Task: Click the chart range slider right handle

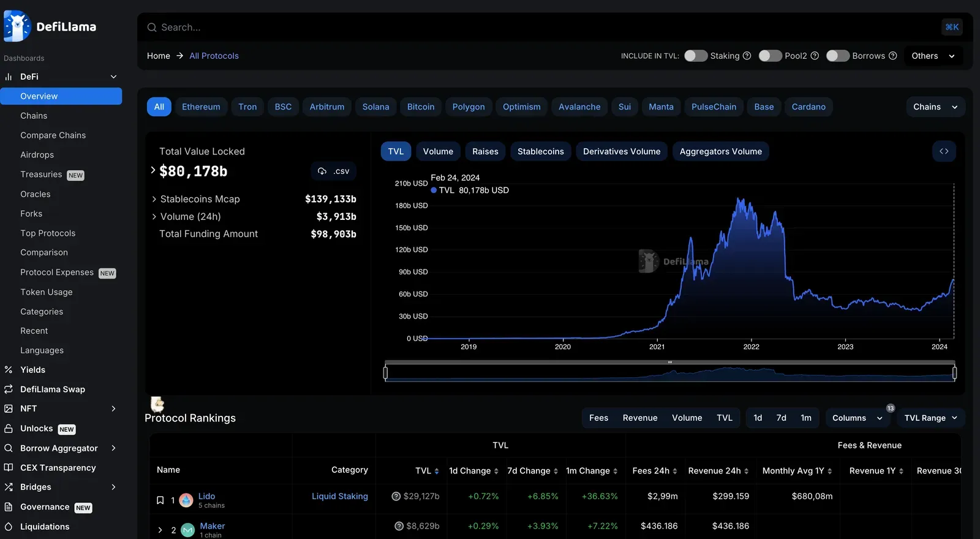Action: (954, 372)
